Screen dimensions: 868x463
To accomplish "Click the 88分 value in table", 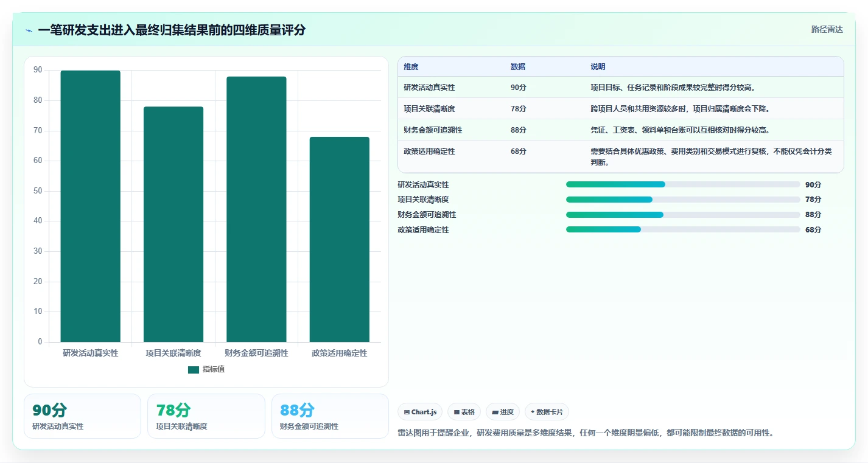I will pyautogui.click(x=519, y=130).
